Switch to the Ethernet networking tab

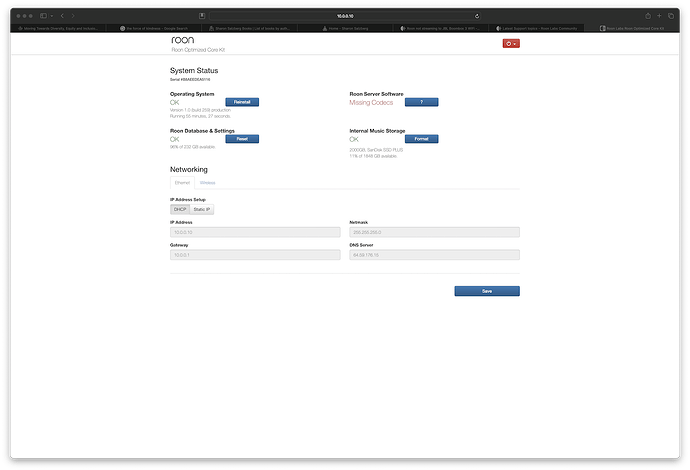pos(182,183)
